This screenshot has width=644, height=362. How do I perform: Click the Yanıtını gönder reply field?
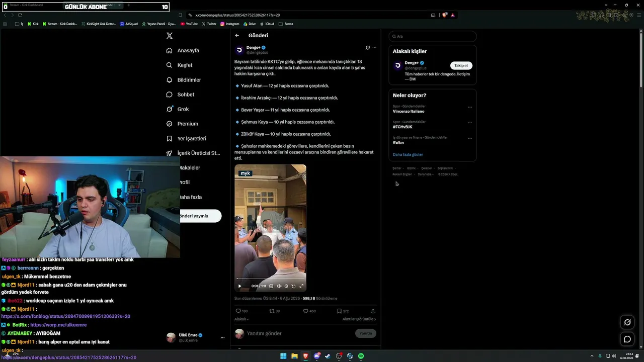pos(299,333)
